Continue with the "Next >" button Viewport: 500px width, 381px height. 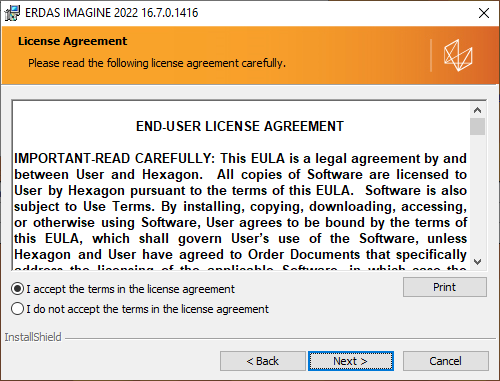[351, 361]
